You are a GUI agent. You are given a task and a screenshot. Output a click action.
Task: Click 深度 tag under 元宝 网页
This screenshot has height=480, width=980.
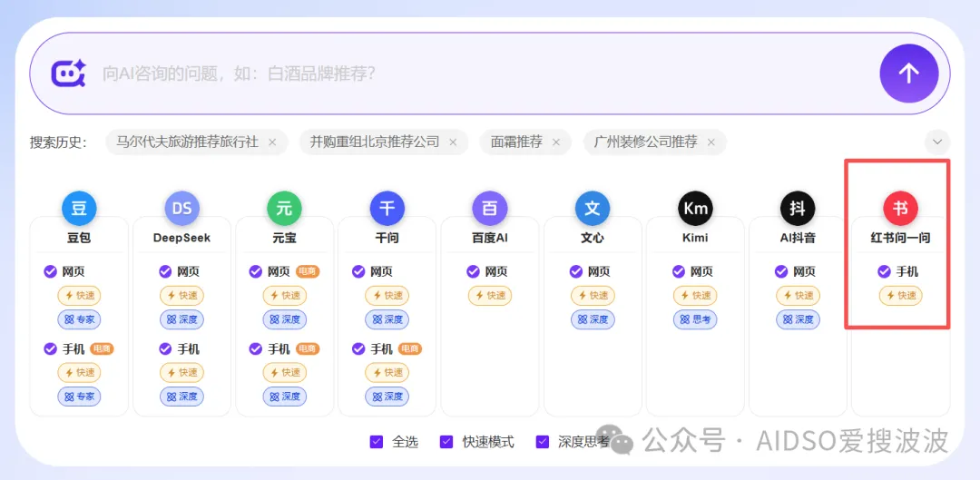284,319
